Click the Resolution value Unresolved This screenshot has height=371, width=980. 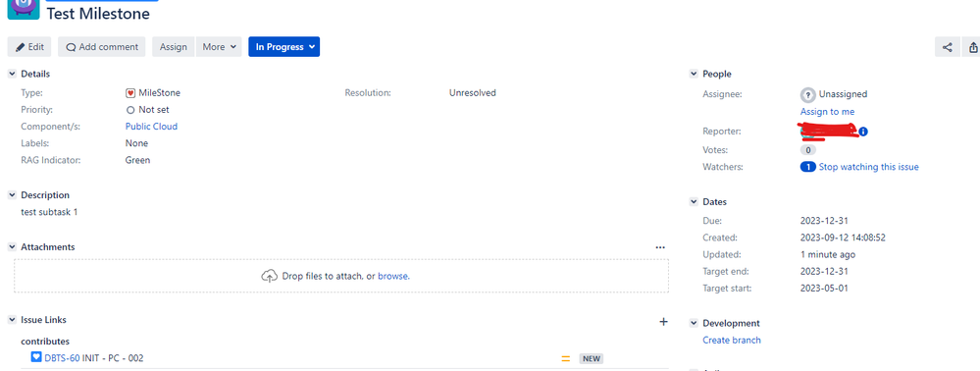(x=473, y=93)
